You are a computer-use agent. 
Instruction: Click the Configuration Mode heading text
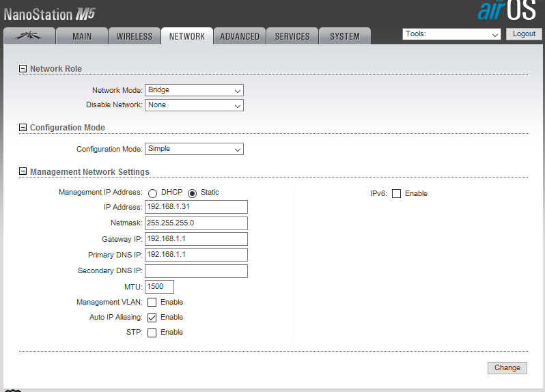68,128
